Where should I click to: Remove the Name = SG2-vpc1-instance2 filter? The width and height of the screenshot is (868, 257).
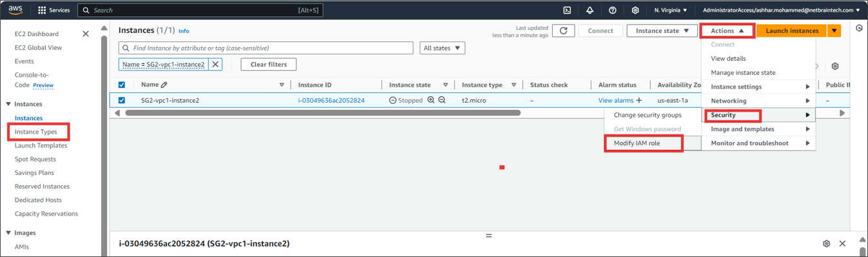[215, 65]
